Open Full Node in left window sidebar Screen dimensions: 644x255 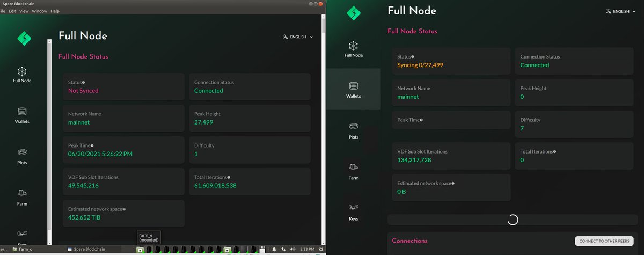click(22, 75)
